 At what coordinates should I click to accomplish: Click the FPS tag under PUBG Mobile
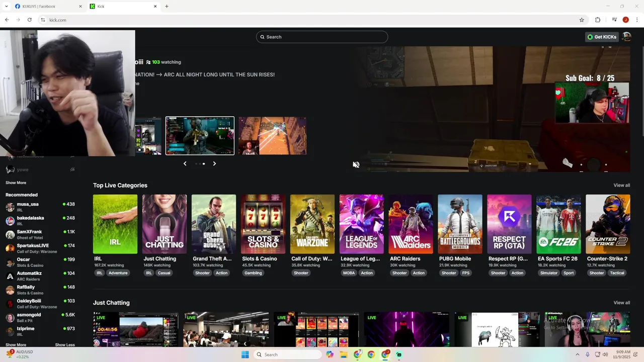(x=466, y=273)
